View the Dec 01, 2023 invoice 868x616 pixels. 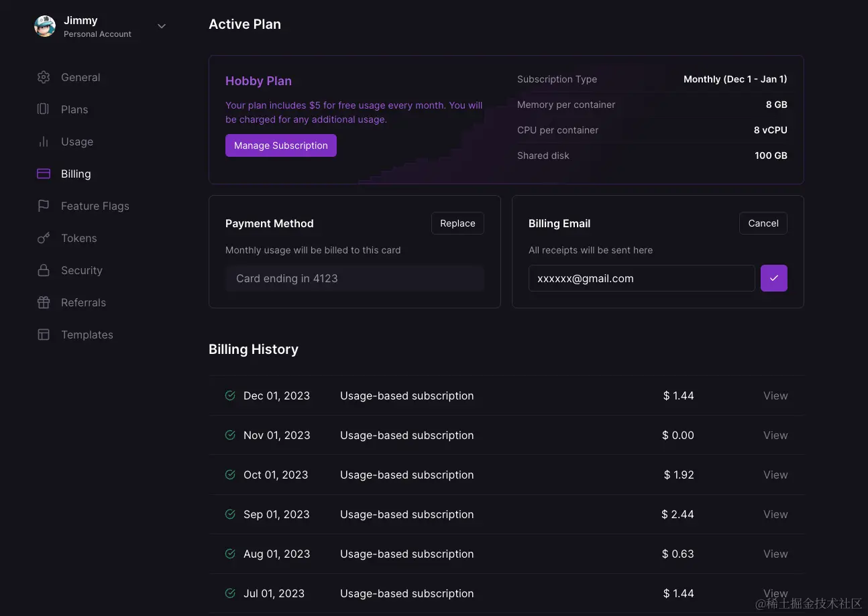tap(775, 395)
